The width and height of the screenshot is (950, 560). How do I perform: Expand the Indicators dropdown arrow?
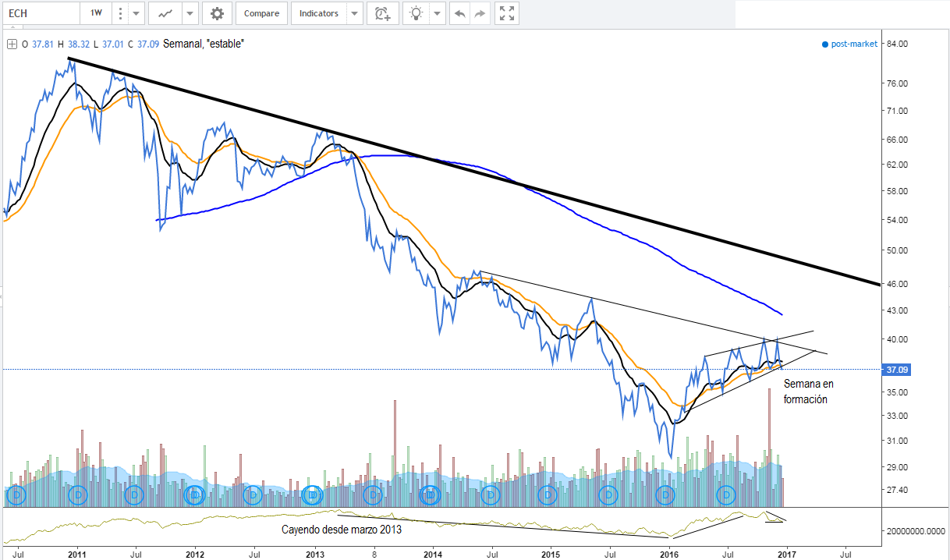point(355,13)
